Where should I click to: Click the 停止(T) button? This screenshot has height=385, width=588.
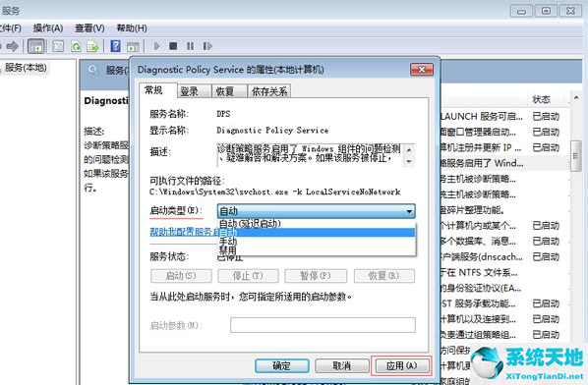click(248, 276)
